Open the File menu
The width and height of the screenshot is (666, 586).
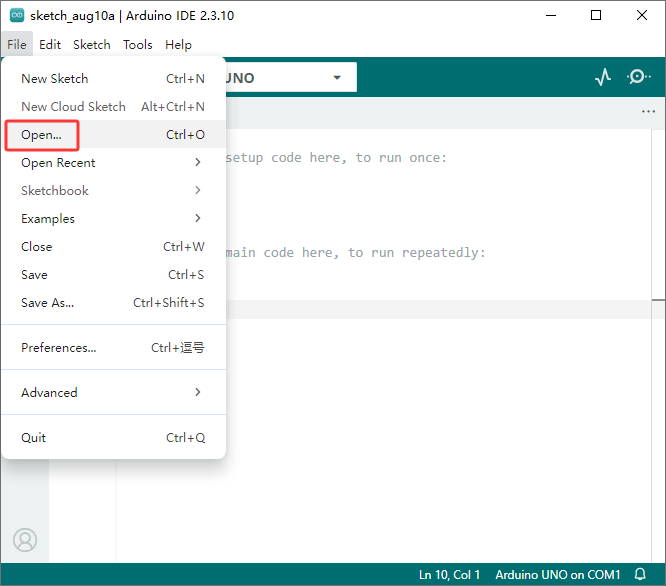tap(17, 45)
